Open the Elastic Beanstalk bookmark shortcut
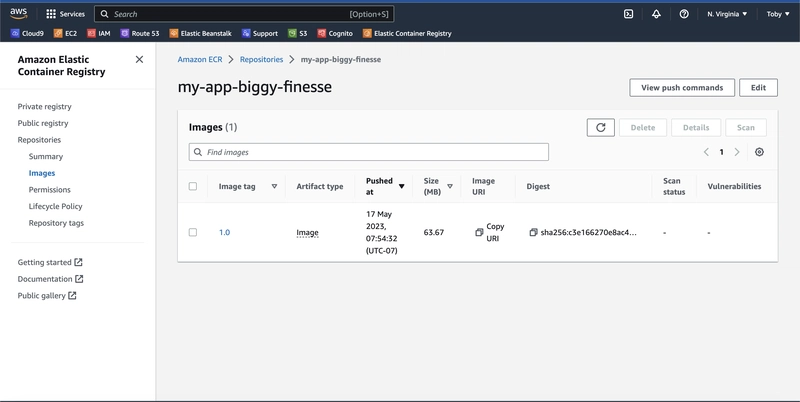This screenshot has height=402, width=800. pos(201,33)
